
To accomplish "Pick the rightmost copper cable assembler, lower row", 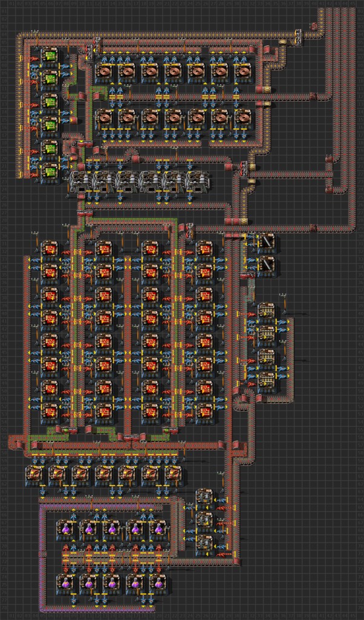I will coord(244,119).
